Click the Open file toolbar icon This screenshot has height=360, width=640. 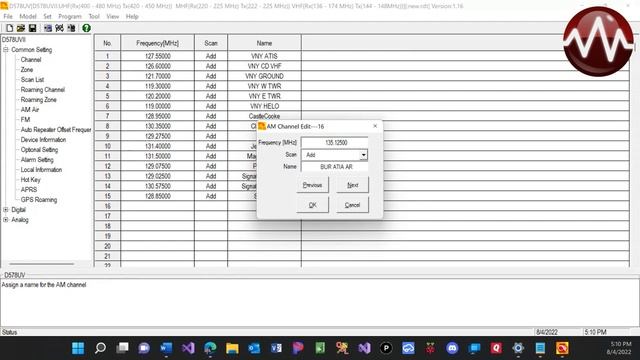click(21, 28)
